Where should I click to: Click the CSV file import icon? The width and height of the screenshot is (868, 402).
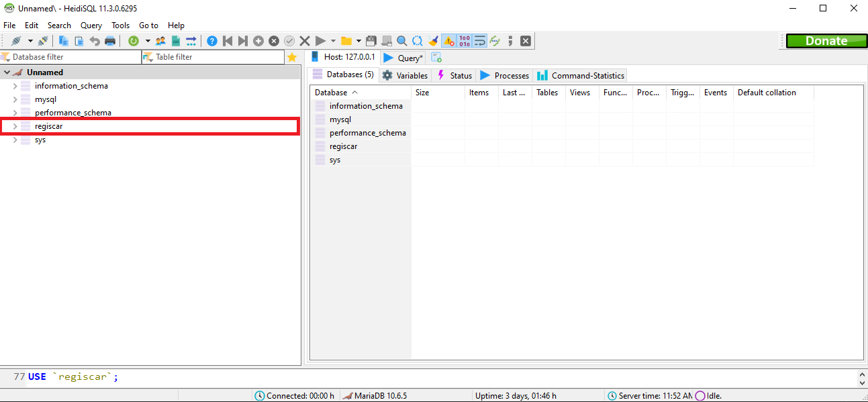point(176,41)
